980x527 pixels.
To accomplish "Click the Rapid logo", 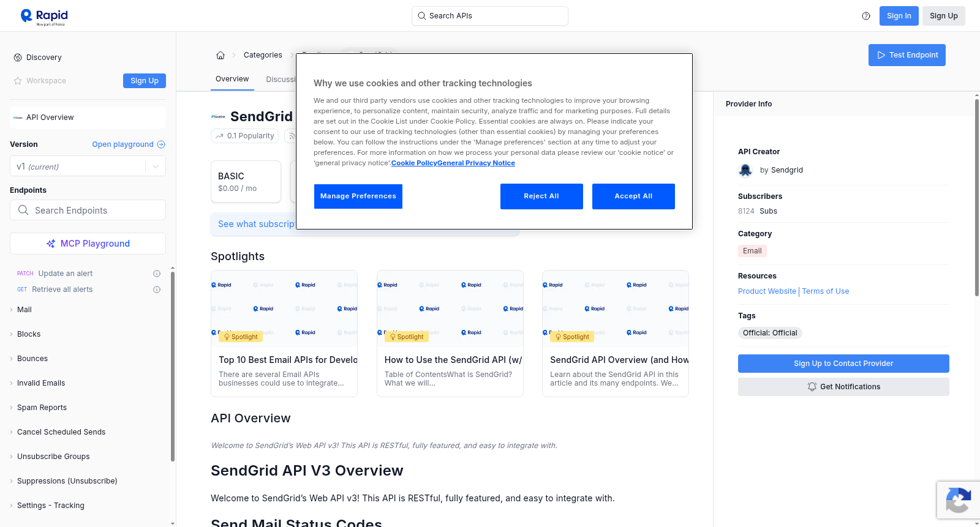I will (x=44, y=17).
